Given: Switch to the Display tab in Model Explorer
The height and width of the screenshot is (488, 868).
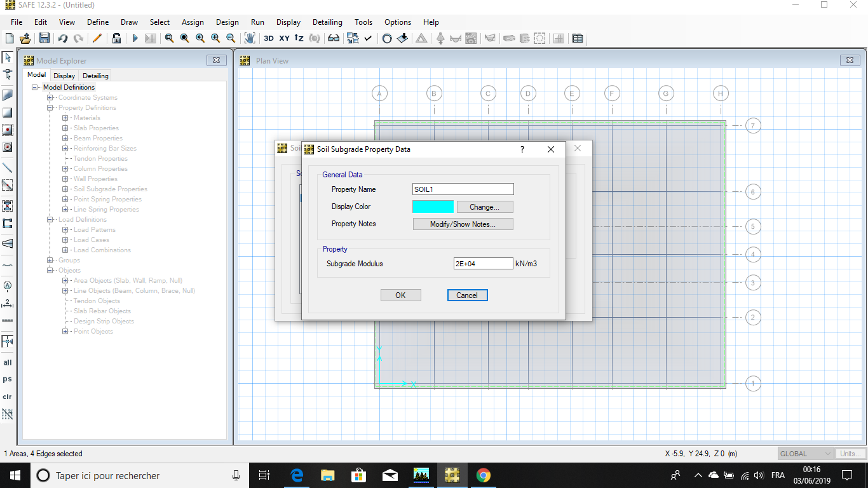Looking at the screenshot, I should pos(64,76).
